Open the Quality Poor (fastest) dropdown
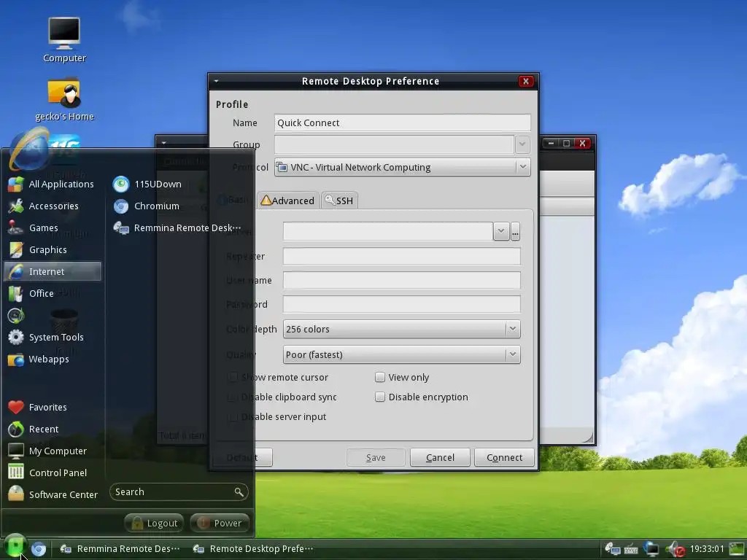 [402, 355]
